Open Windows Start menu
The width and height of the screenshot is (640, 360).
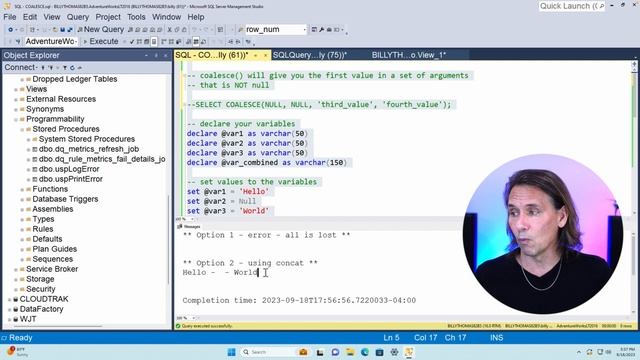[231, 352]
